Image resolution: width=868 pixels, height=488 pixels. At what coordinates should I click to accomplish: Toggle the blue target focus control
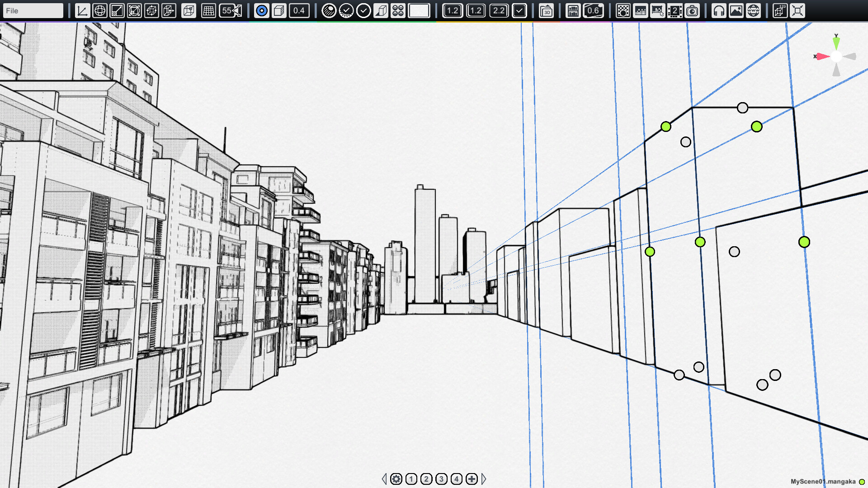tap(261, 10)
